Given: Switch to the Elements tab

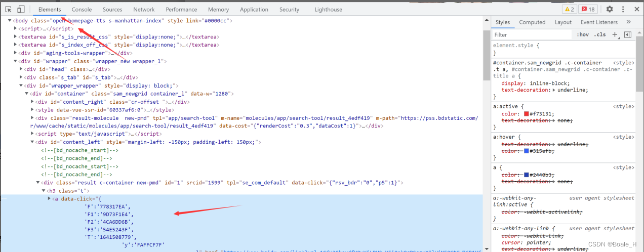Looking at the screenshot, I should click(x=50, y=9).
